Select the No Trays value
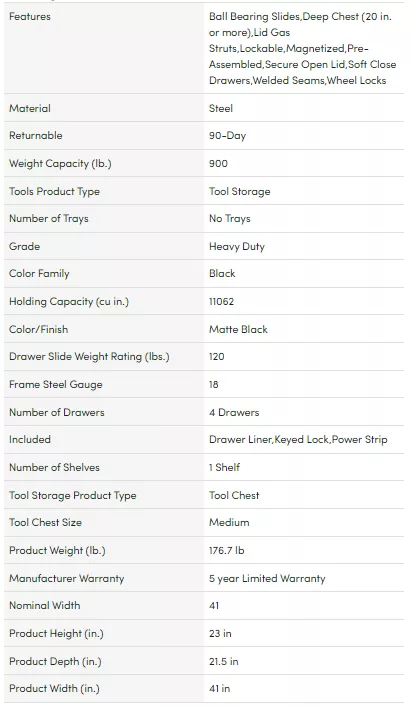412x706 pixels. [230, 219]
